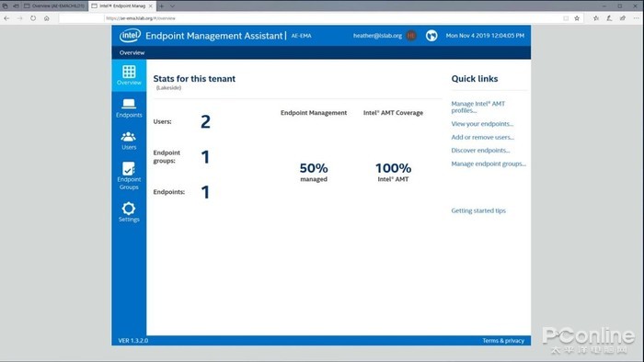This screenshot has height=362, width=644.
Task: Click the globe language icon in header
Action: 431,36
